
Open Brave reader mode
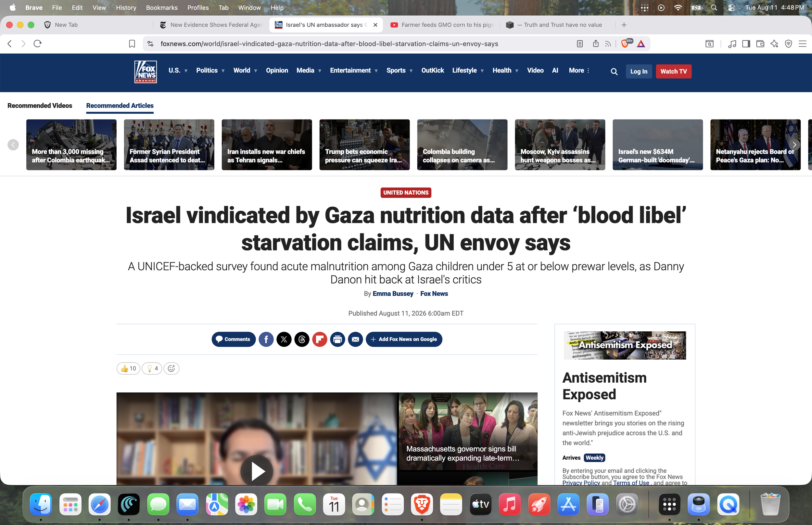(580, 44)
